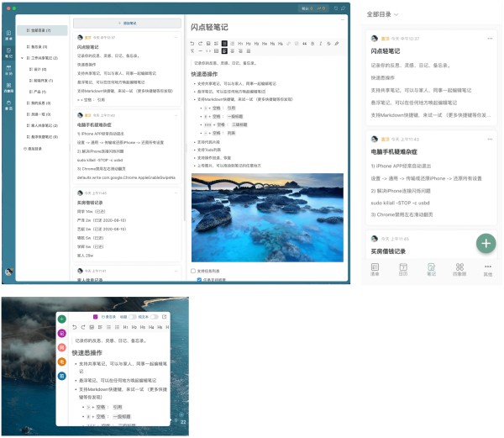
Task: Open 笔记 in main window sidebar
Action: tap(8, 53)
